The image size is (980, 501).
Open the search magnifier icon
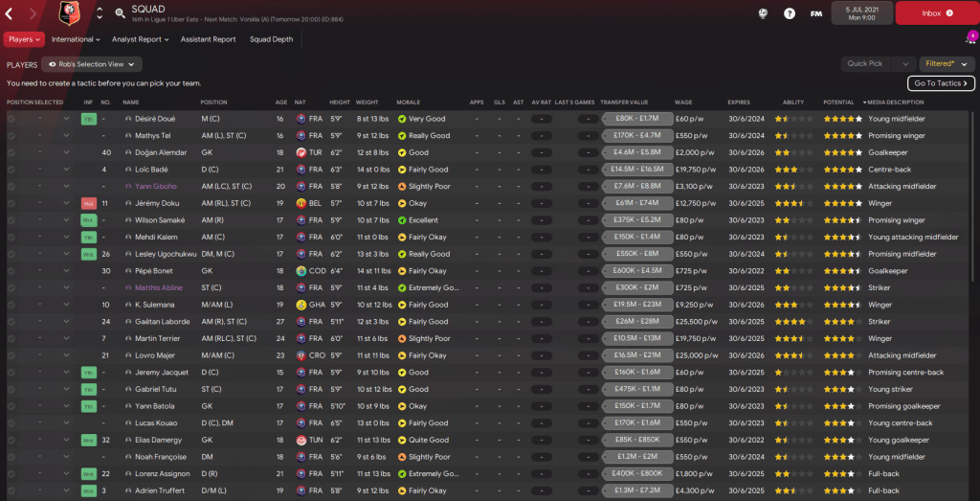[x=120, y=13]
